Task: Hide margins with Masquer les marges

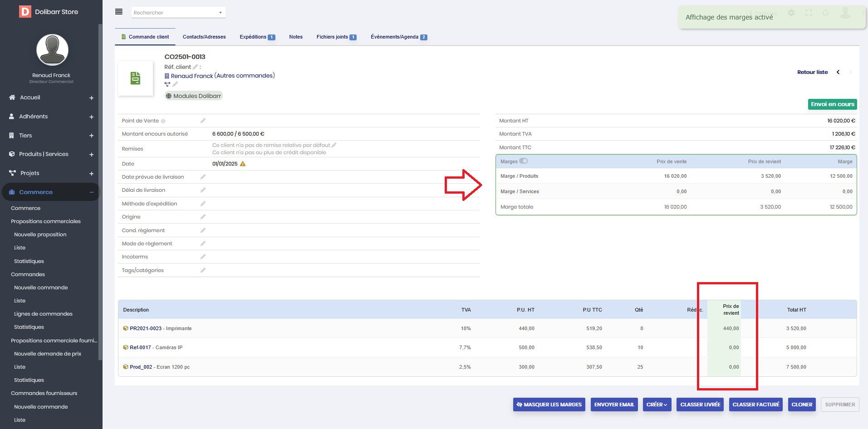Action: pos(549,405)
